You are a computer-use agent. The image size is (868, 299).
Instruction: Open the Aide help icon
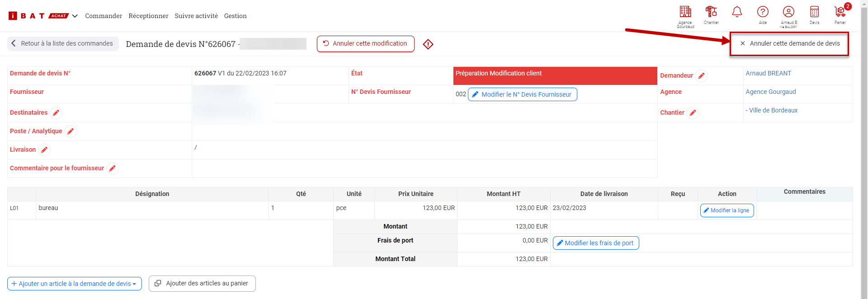coord(763,12)
